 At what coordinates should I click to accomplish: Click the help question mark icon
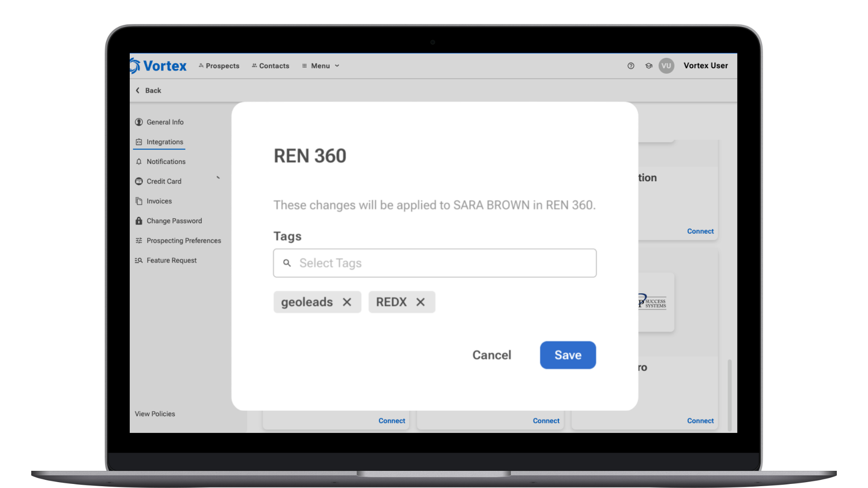[x=631, y=66]
